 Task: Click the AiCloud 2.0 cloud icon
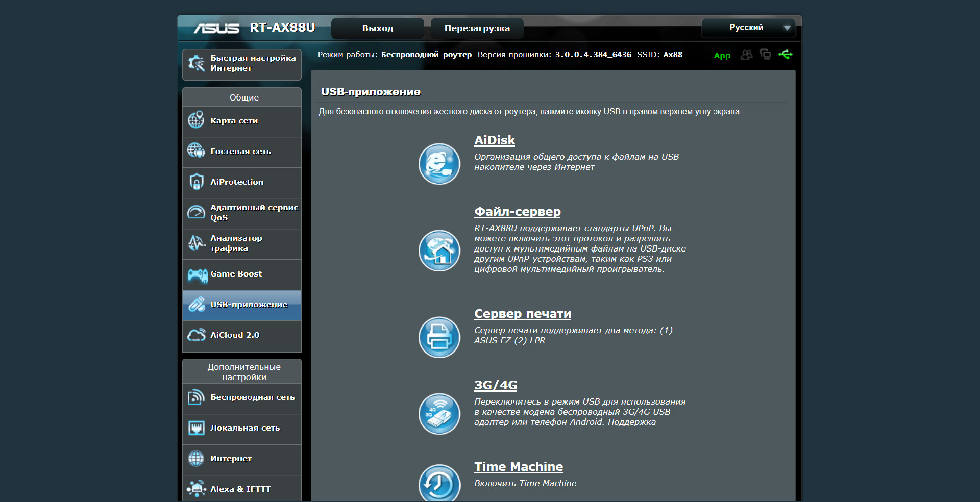click(x=196, y=335)
